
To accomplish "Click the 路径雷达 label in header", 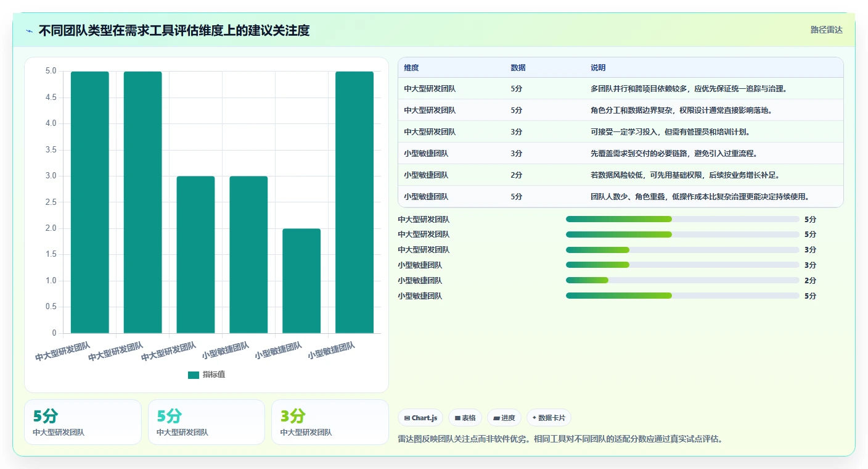I will 826,30.
